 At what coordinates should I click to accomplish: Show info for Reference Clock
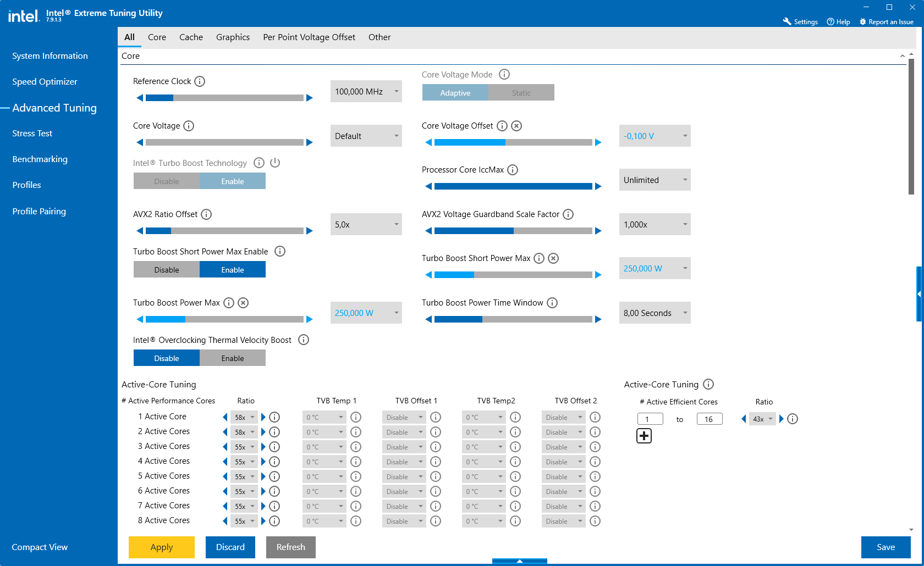click(200, 81)
